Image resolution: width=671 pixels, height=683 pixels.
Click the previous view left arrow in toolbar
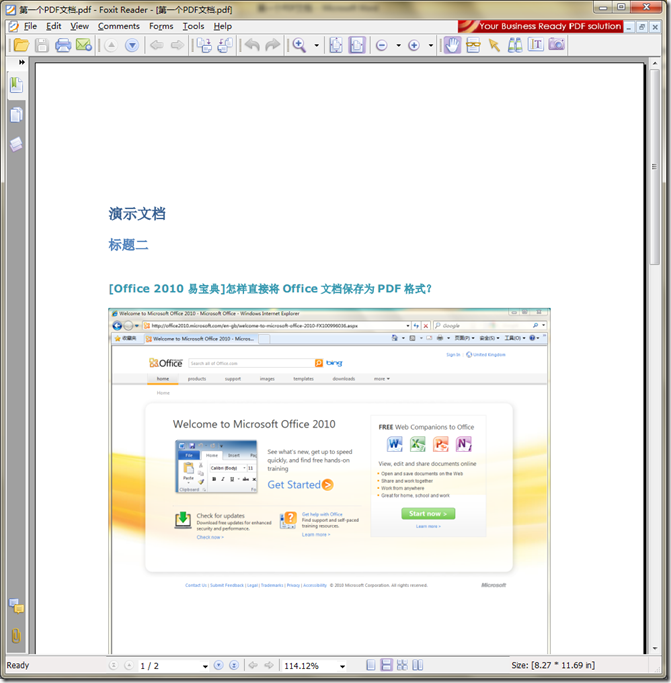click(x=156, y=45)
